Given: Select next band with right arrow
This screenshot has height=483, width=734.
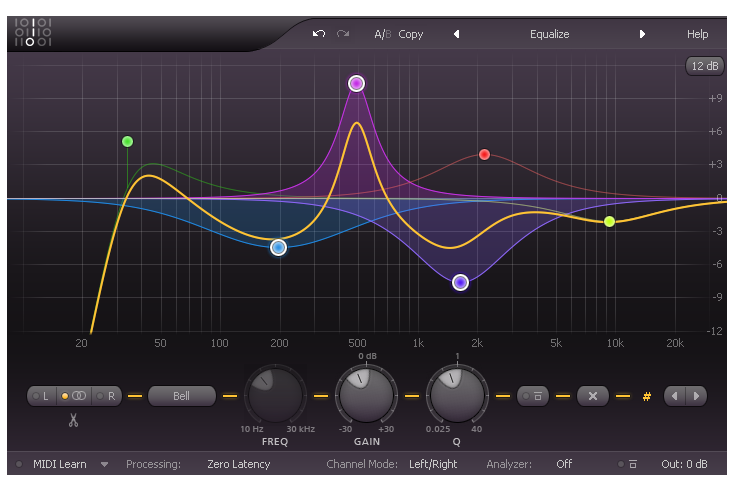Looking at the screenshot, I should point(697,396).
